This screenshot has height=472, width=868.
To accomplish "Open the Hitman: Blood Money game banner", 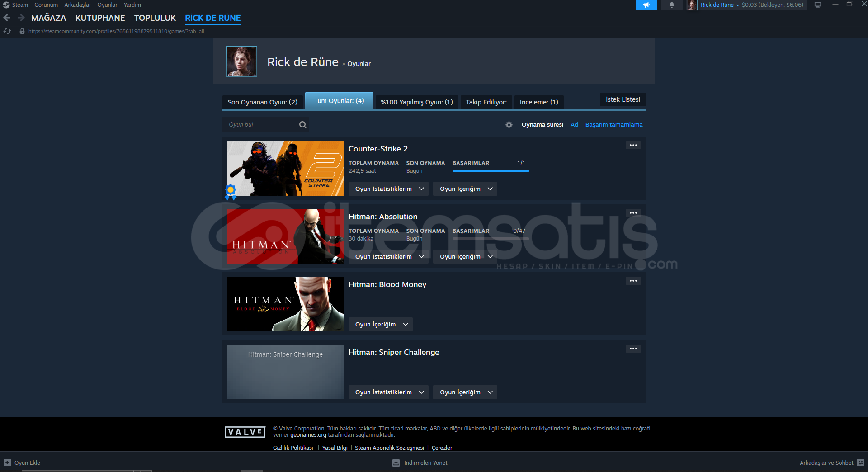I will (x=285, y=304).
